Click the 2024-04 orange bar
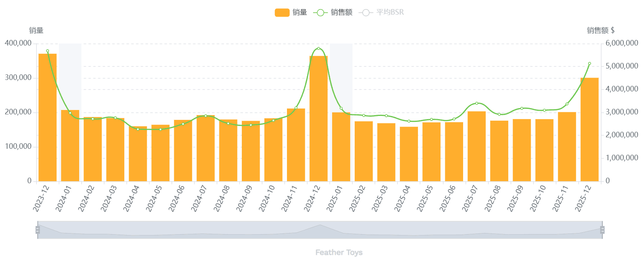 point(138,154)
